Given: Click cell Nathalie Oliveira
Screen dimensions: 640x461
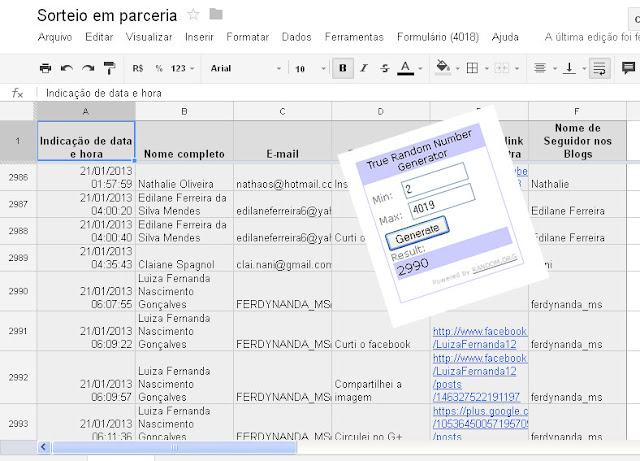Looking at the screenshot, I should click(184, 177).
